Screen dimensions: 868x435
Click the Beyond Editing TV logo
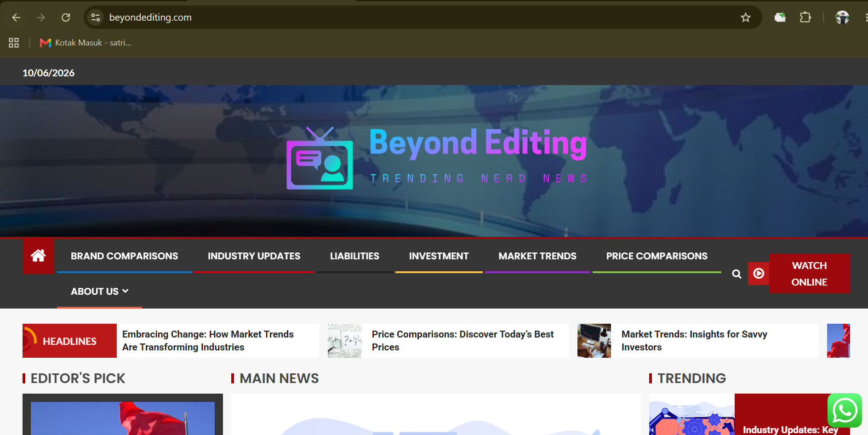[320, 158]
